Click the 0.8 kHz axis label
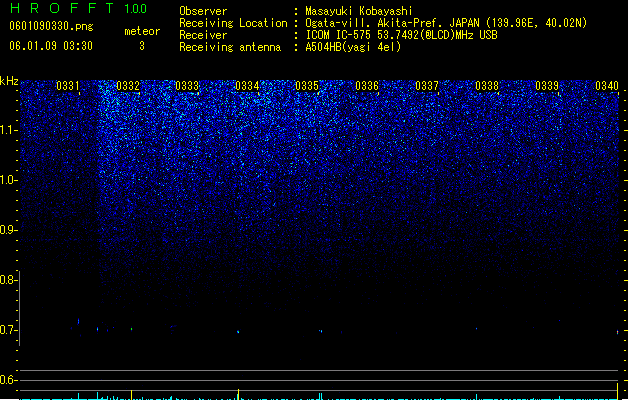This screenshot has width=629, height=400. tap(8, 280)
